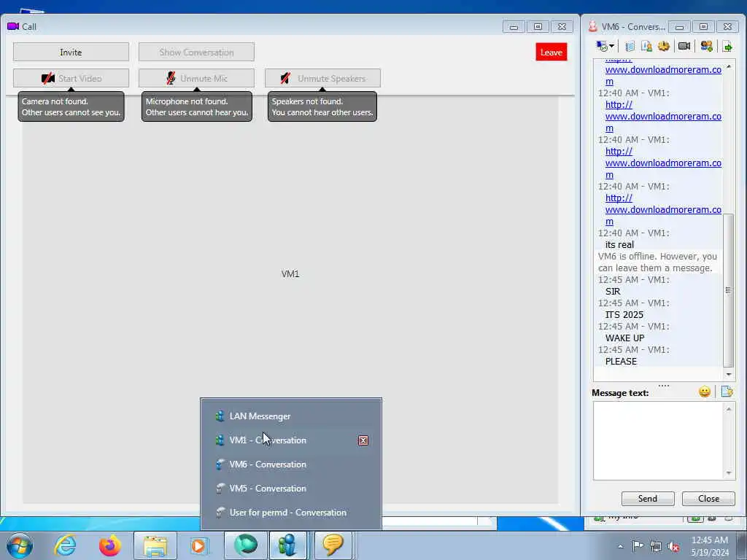Click the Message text scrollbar up arrow
The height and width of the screenshot is (560, 747).
(x=729, y=409)
